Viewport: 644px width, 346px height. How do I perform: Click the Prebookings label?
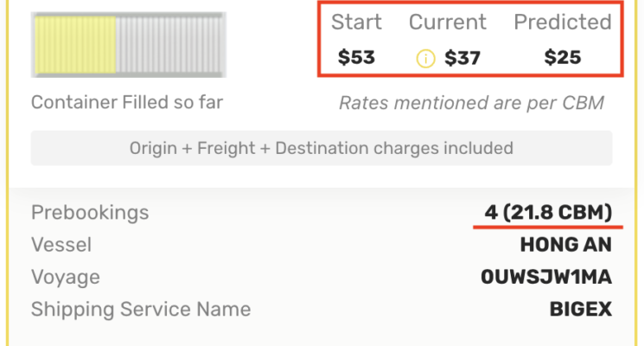90,212
